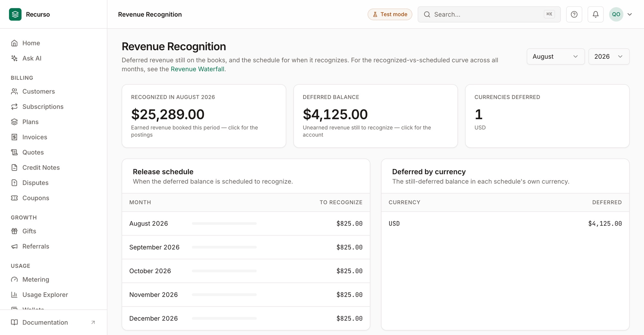Click the August 2026 month label
The width and height of the screenshot is (644, 335).
click(x=148, y=223)
